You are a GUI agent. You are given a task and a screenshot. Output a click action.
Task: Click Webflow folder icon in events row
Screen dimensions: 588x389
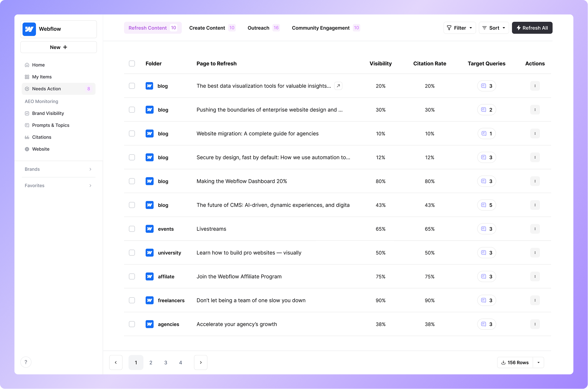(149, 229)
